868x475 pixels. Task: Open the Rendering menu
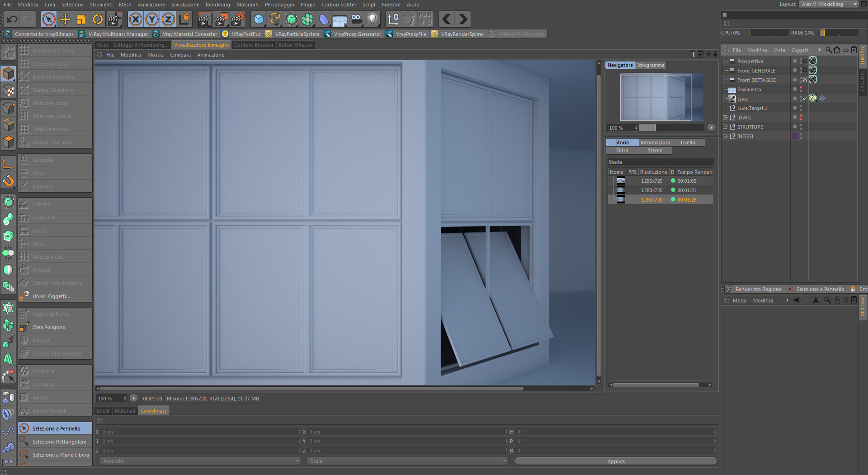217,5
